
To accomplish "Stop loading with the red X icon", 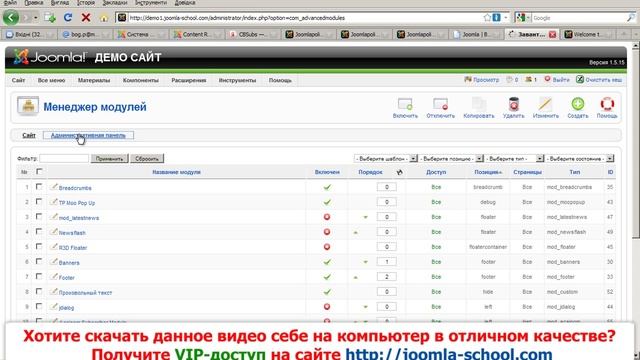I will click(x=86, y=18).
